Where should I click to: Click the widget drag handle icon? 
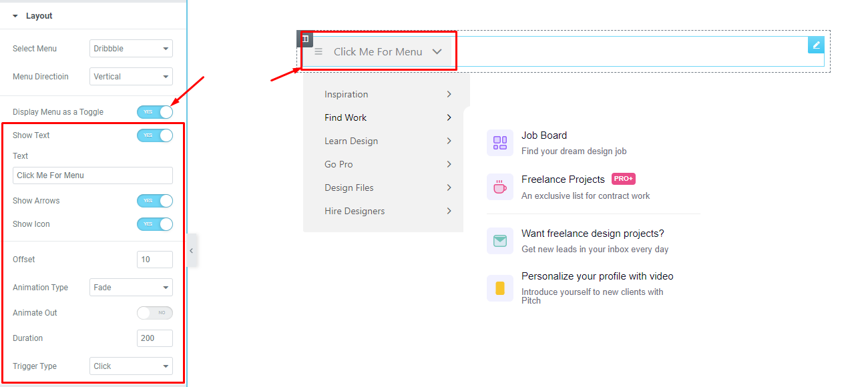click(304, 39)
